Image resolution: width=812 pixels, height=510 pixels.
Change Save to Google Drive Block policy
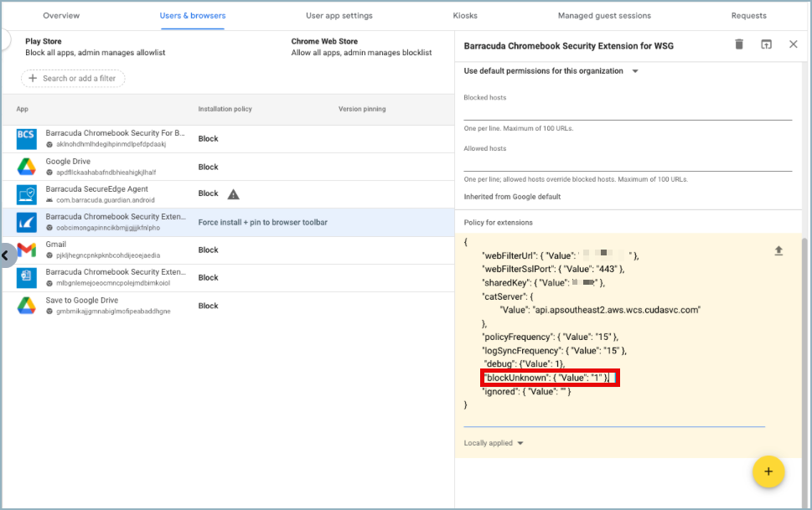click(208, 306)
